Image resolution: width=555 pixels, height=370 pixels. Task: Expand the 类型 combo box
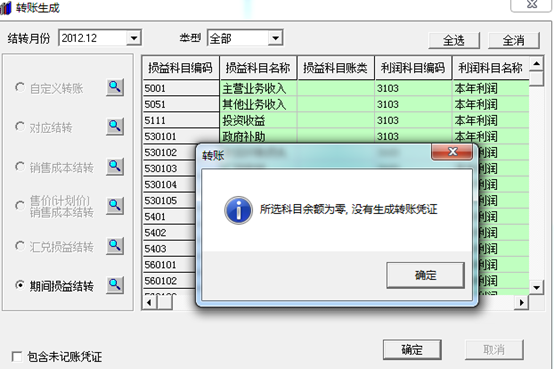tap(275, 38)
